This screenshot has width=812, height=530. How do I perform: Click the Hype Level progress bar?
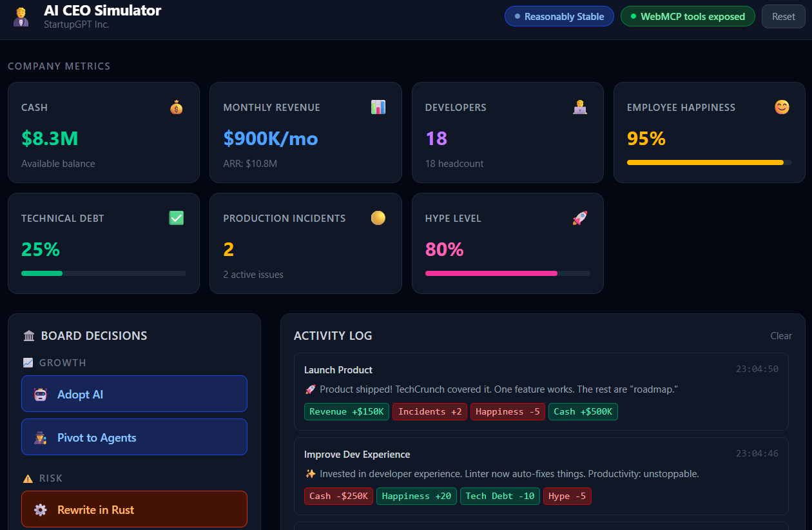pyautogui.click(x=508, y=273)
